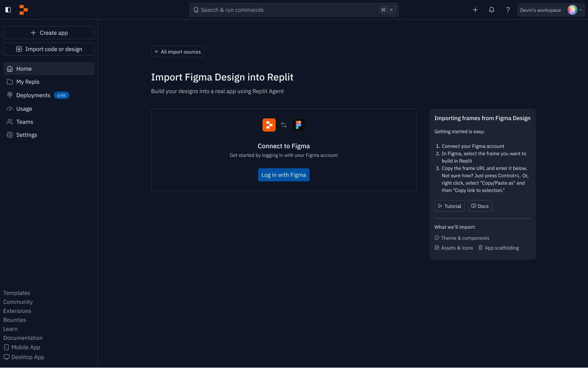
Task: Open My Repls in sidebar
Action: (x=49, y=82)
